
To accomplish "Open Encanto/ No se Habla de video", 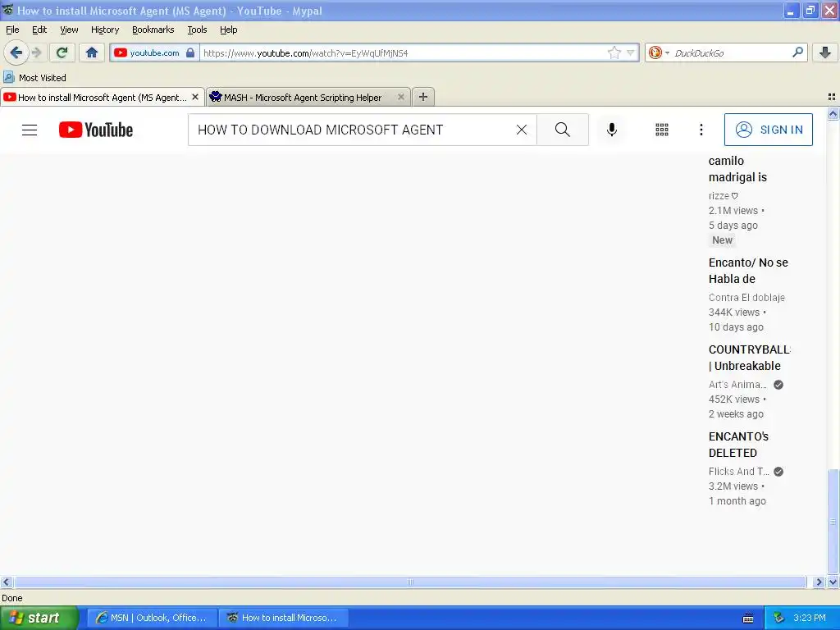I will click(x=748, y=271).
